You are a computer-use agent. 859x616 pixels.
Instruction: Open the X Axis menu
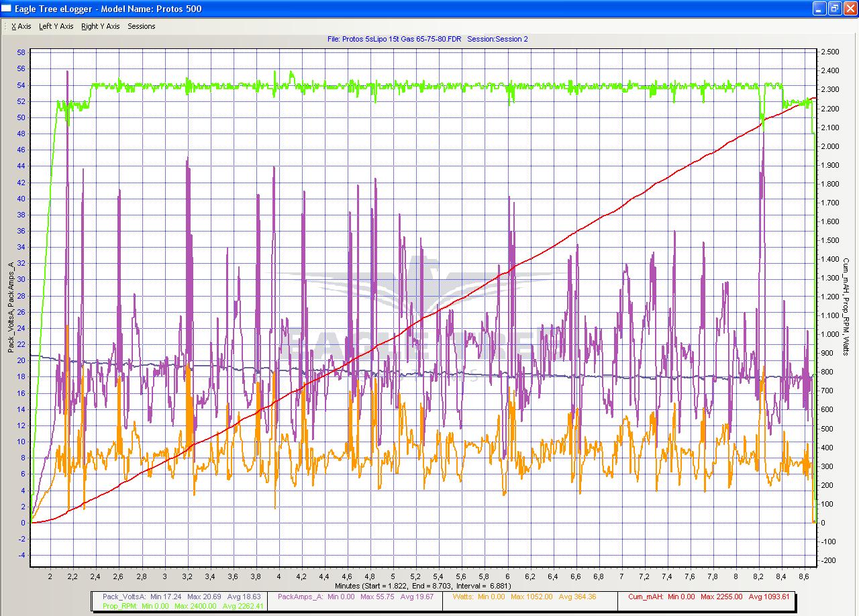coord(21,26)
